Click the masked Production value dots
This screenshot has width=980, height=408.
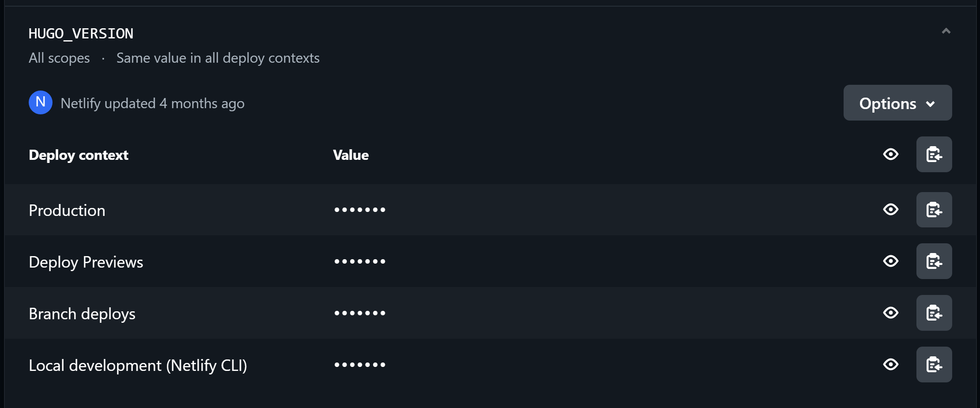coord(360,210)
